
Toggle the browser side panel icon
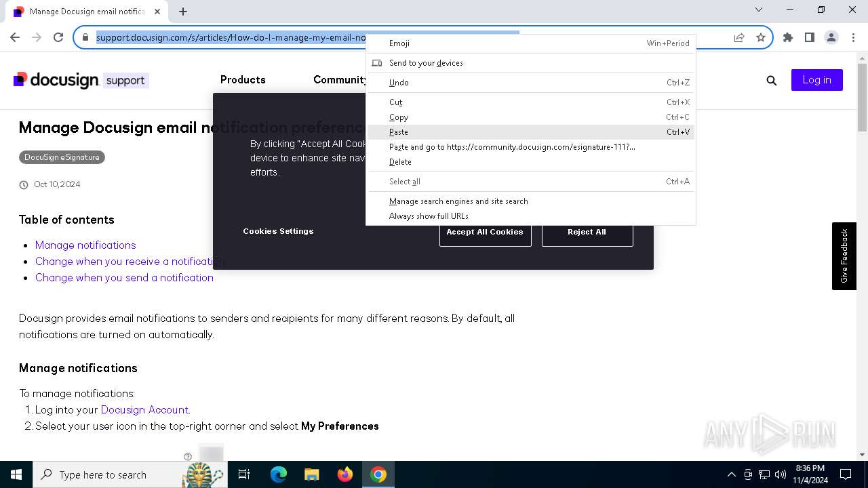(x=810, y=37)
